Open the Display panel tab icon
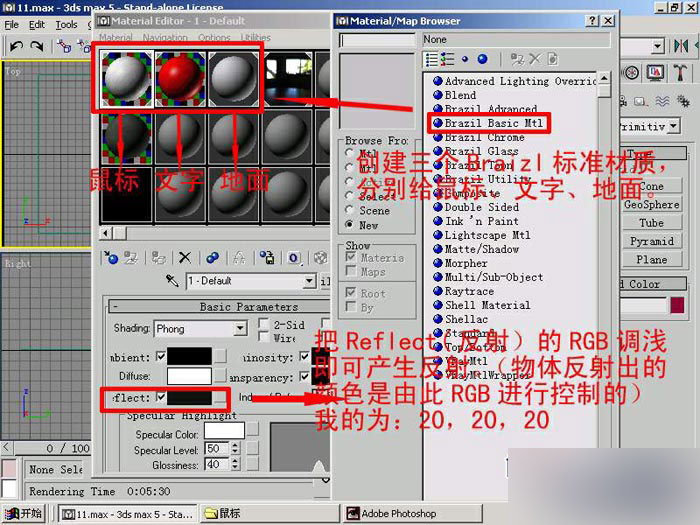 pyautogui.click(x=655, y=72)
